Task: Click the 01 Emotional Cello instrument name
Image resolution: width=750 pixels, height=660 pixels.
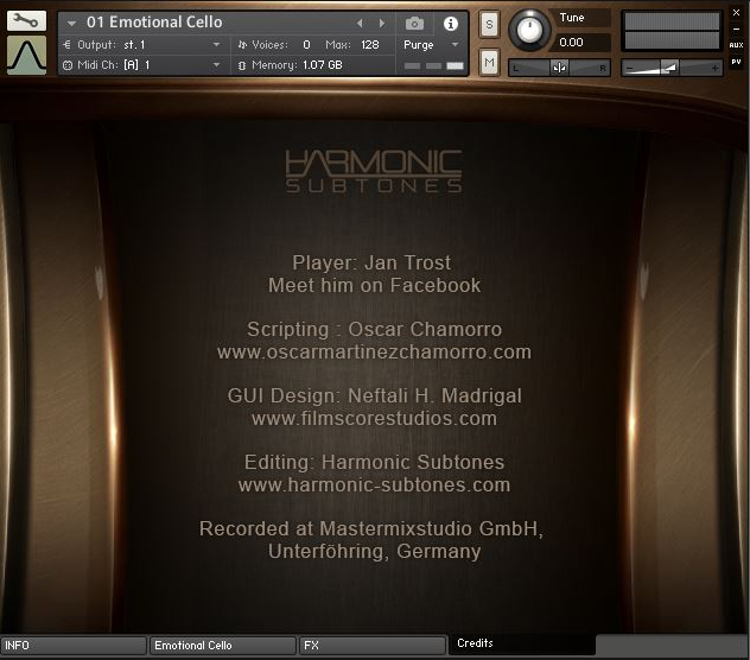Action: click(x=154, y=22)
